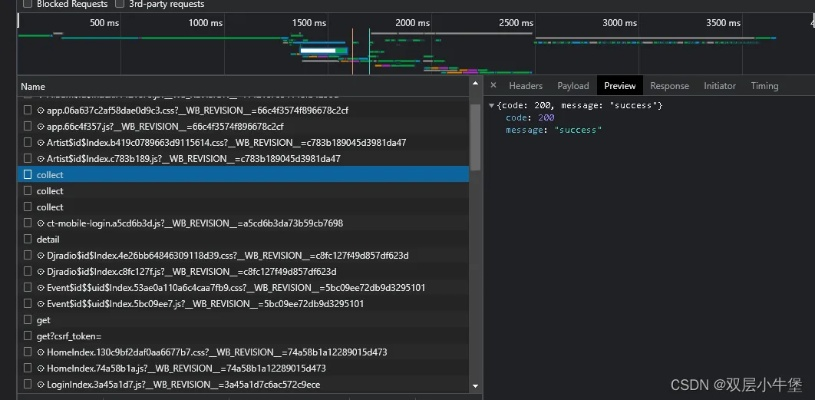Click the file icon beside get request
Image resolution: width=815 pixels, height=400 pixels.
(x=28, y=320)
